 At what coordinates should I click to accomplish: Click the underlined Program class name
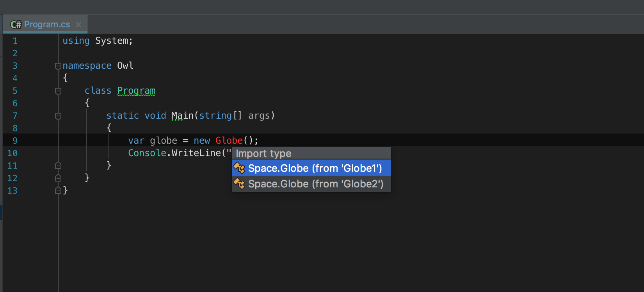tap(136, 91)
